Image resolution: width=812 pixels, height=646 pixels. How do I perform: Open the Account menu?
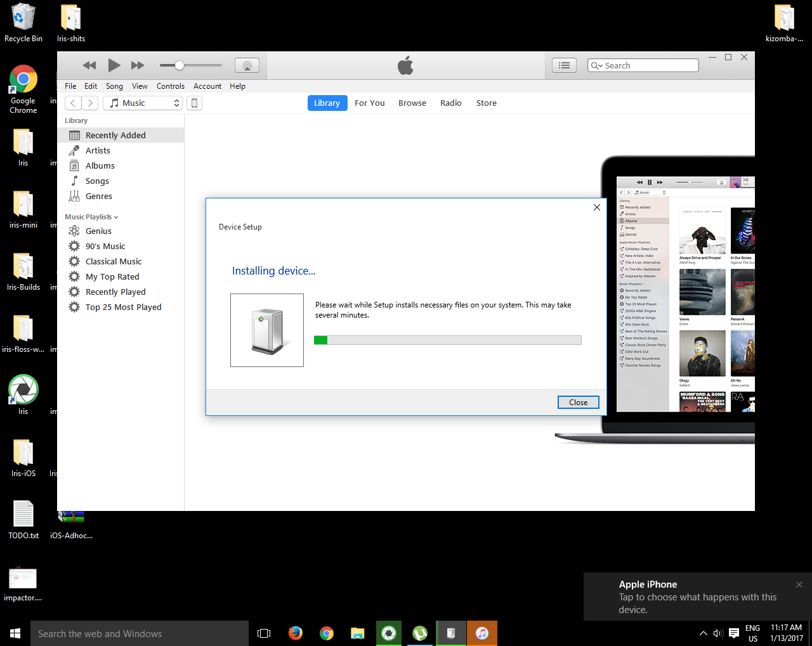tap(207, 86)
